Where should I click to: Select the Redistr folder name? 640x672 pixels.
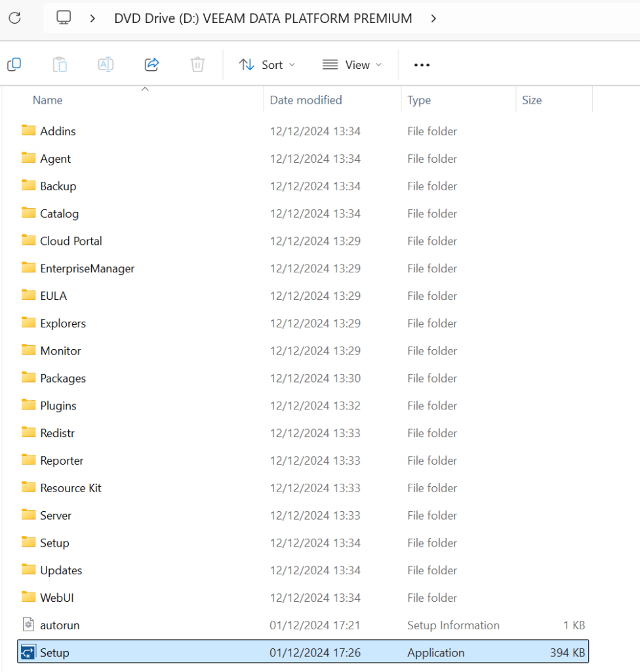click(x=58, y=433)
